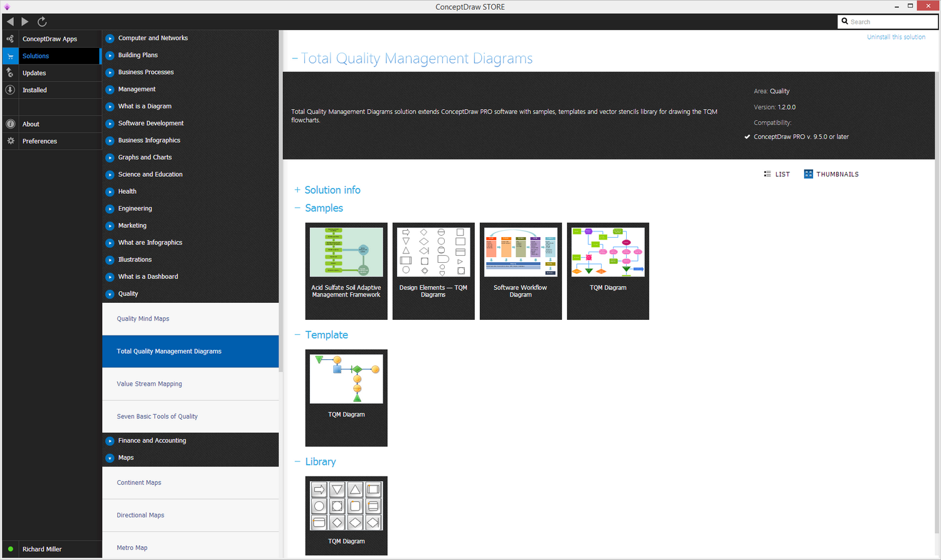Switch to THUMBNAILS view
941x560 pixels.
click(x=831, y=174)
